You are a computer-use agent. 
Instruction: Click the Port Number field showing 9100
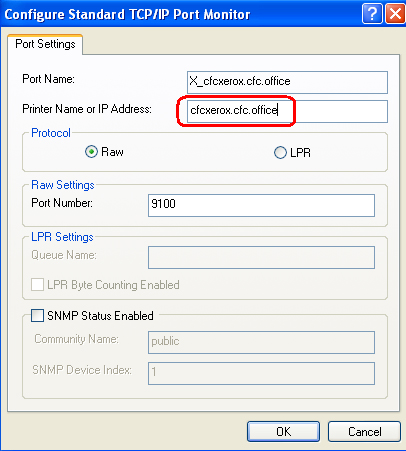tap(261, 205)
